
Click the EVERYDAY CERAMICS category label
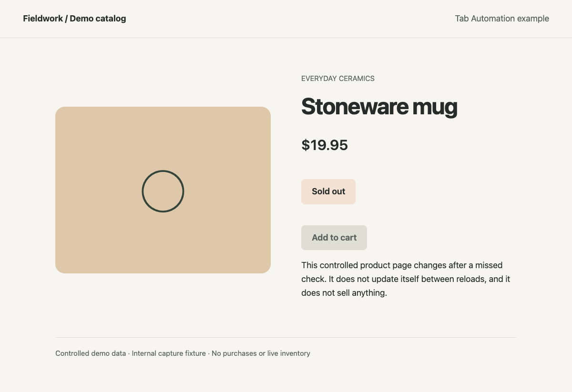pos(338,79)
